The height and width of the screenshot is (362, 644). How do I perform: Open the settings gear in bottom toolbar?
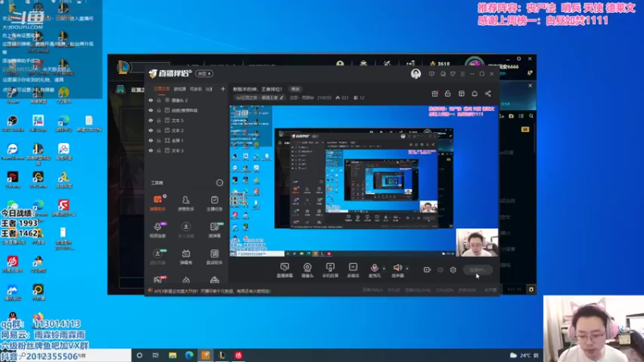[453, 269]
